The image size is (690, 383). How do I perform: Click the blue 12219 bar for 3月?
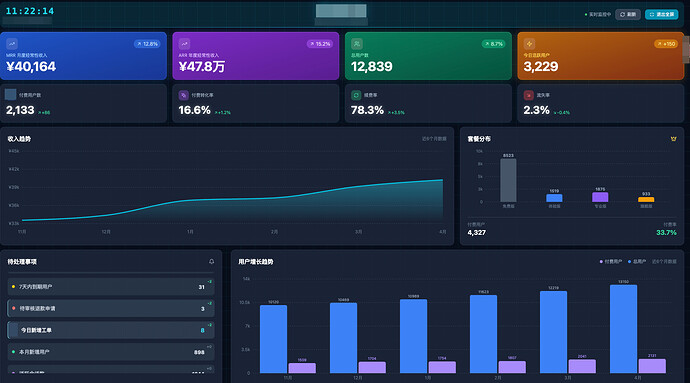point(554,332)
